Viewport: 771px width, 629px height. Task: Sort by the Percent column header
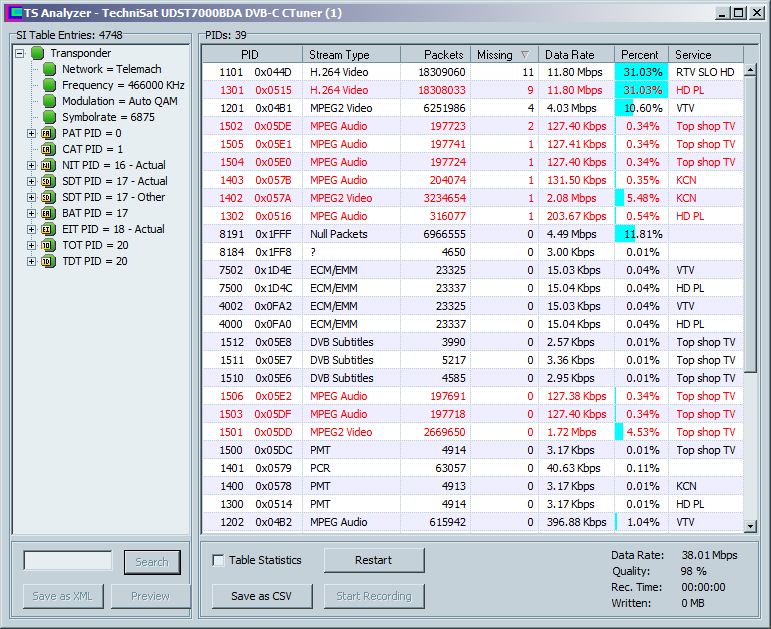[x=641, y=55]
